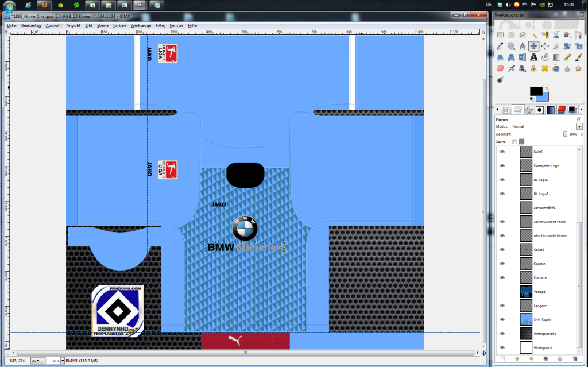Select the Rectangle Select tool
Viewport: 588px width, 367px height.
500,35
